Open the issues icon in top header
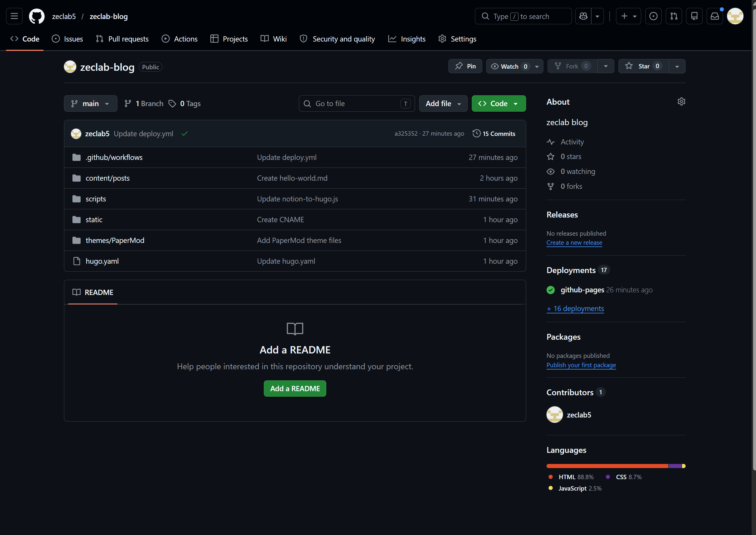Viewport: 756px width, 535px height. (653, 16)
